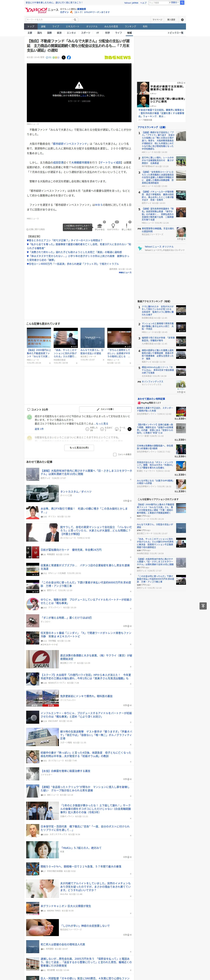Click コメントを書く button
This screenshot has height=980, width=210.
click(x=105, y=409)
